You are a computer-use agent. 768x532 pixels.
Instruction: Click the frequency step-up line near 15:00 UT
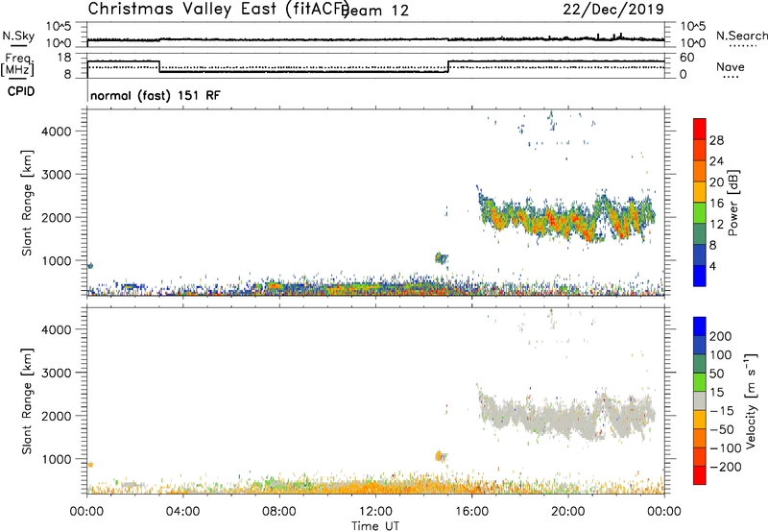pyautogui.click(x=448, y=66)
